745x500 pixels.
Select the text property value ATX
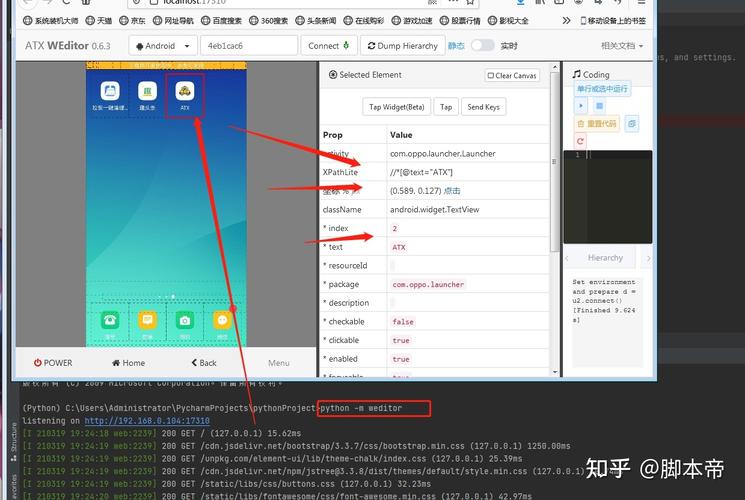click(399, 247)
